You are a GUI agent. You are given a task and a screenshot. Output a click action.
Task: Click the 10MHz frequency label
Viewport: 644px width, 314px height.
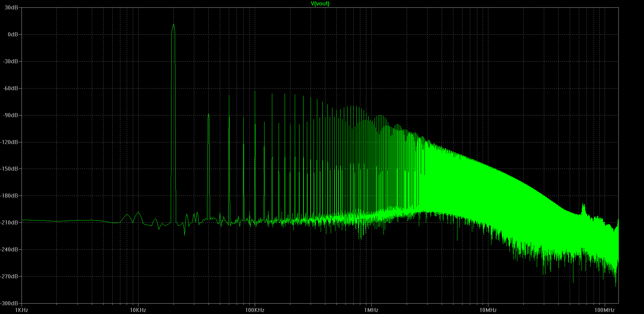click(488, 310)
